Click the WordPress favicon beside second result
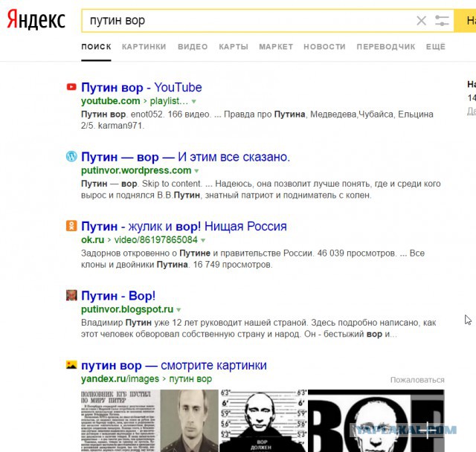Viewport: 476px width, 452px height. [x=71, y=157]
